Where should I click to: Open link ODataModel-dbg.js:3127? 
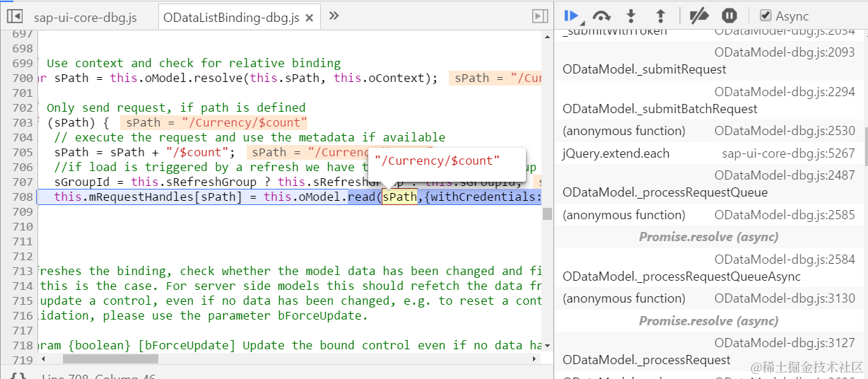[785, 343]
